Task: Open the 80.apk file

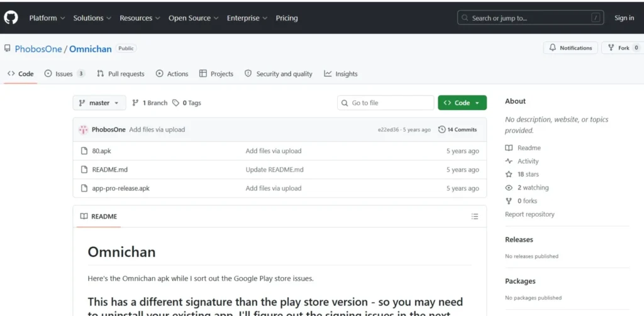Action: [101, 151]
